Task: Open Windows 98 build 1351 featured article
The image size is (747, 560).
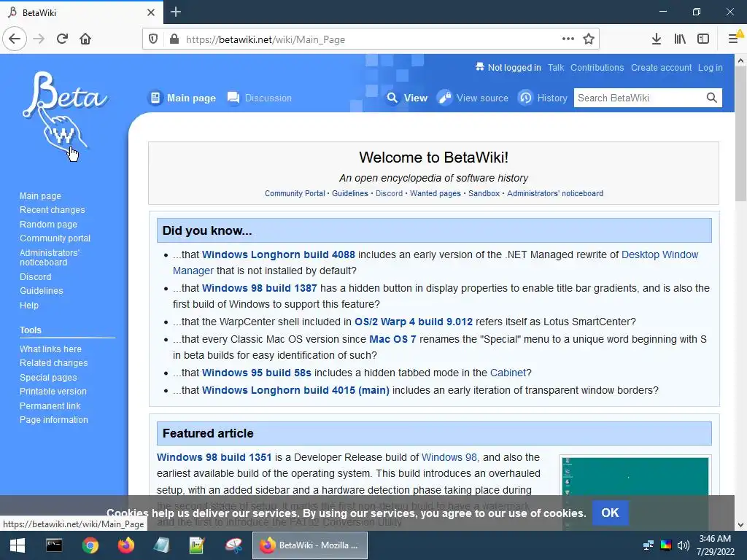Action: pos(214,458)
